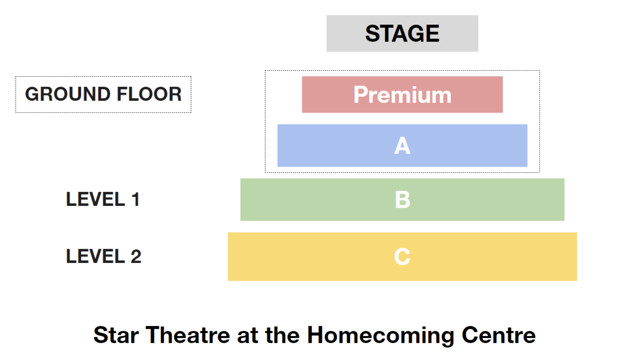Click the LEVEL 1 label
Screen dimensions: 625x364
tap(103, 199)
